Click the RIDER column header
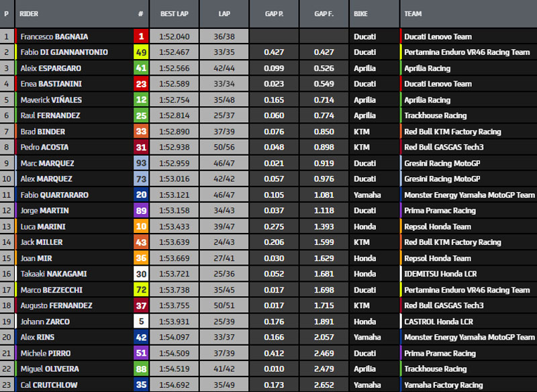 point(30,13)
